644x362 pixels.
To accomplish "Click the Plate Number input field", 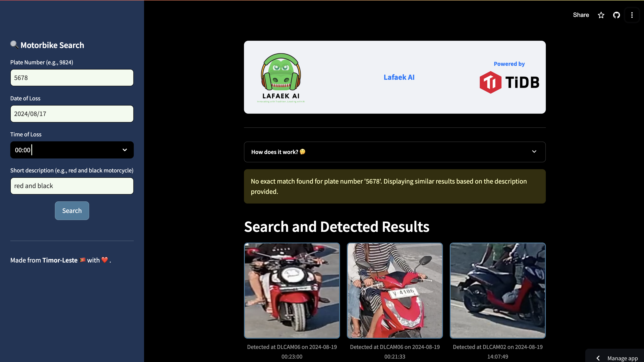I will click(72, 78).
